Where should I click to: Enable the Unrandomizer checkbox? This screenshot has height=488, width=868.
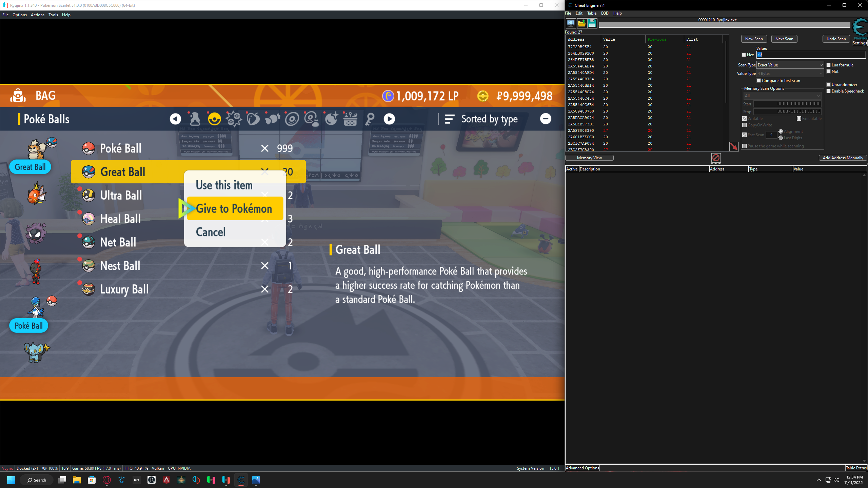[829, 84]
